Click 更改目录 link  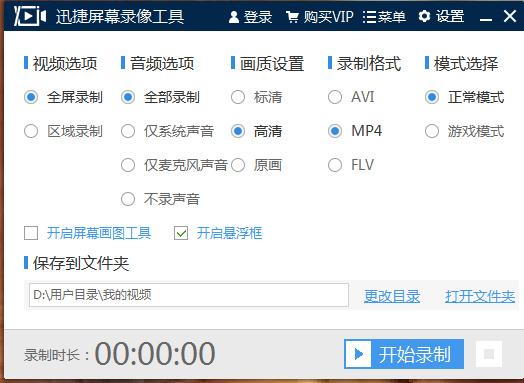[392, 296]
